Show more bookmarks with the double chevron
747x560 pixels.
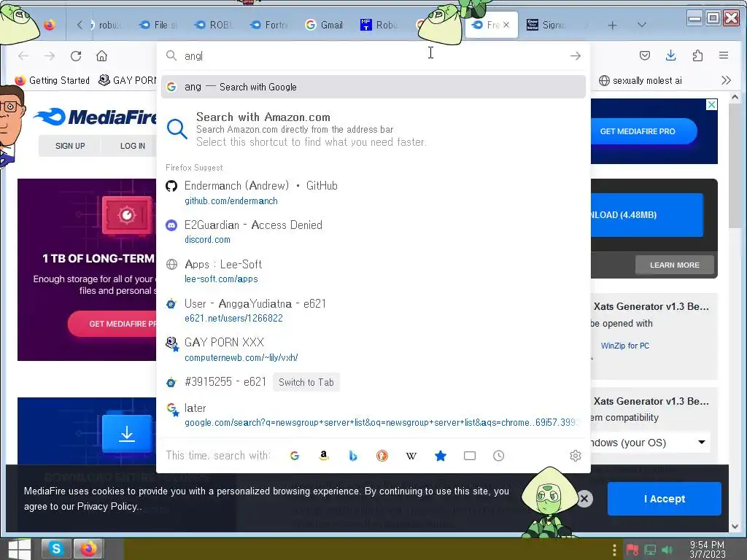(x=726, y=80)
